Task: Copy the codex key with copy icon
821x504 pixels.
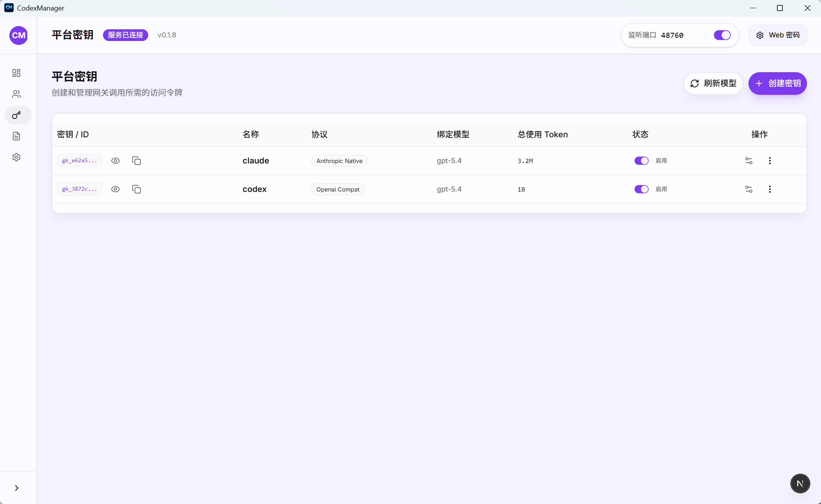Action: (137, 189)
